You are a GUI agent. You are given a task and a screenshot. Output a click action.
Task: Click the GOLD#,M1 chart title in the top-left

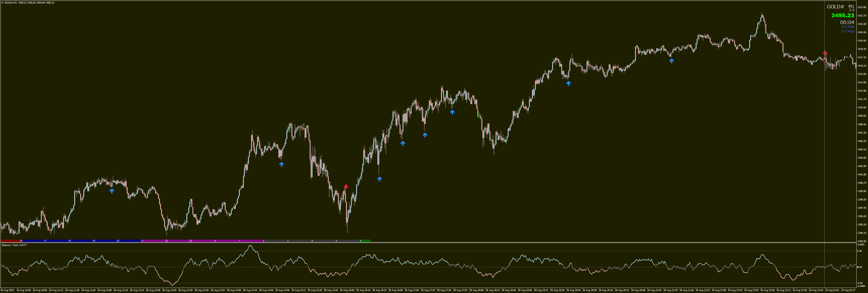[x=11, y=3]
